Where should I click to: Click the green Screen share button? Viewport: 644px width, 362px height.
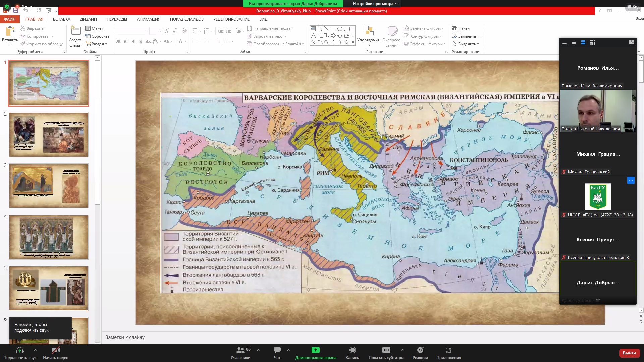(315, 350)
